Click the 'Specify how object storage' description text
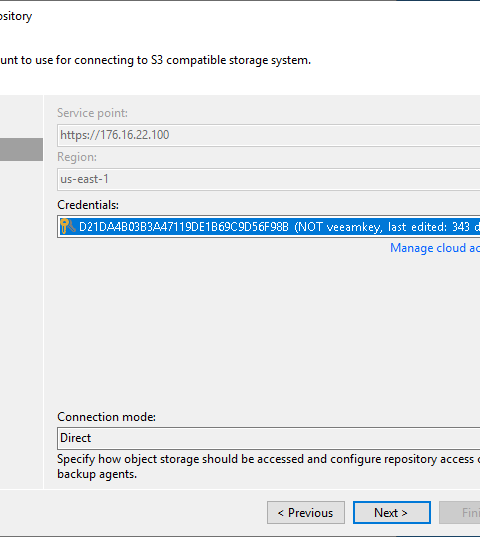Image resolution: width=480 pixels, height=537 pixels. click(268, 459)
